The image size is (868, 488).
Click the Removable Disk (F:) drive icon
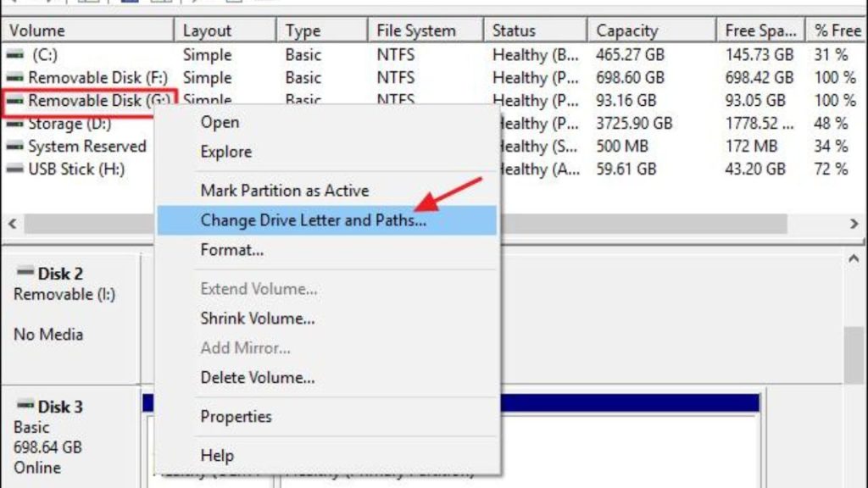(x=15, y=77)
